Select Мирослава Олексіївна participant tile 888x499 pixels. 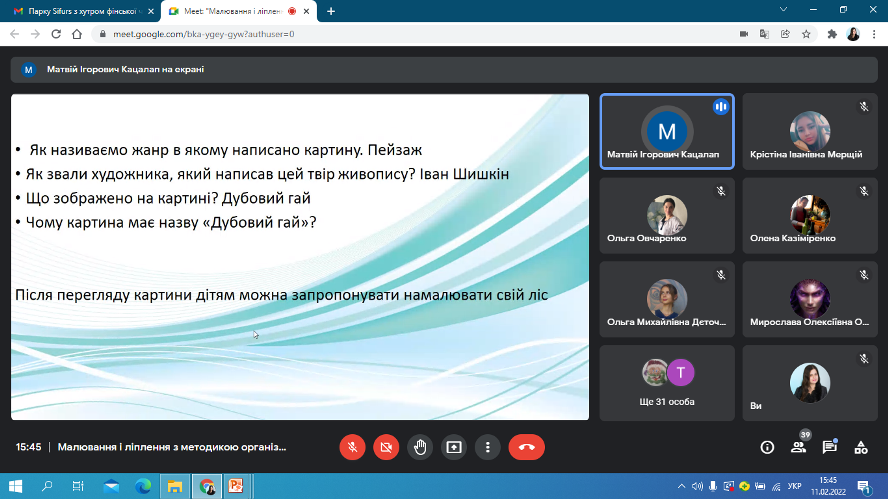point(810,299)
